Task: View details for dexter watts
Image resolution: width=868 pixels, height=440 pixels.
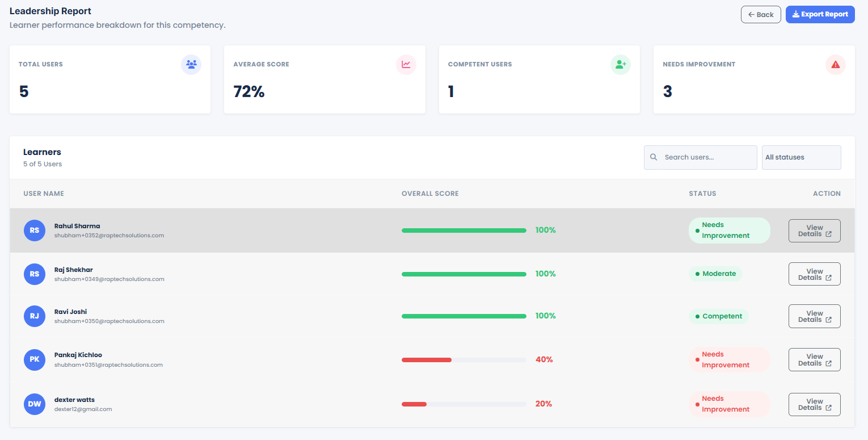Action: click(x=815, y=404)
